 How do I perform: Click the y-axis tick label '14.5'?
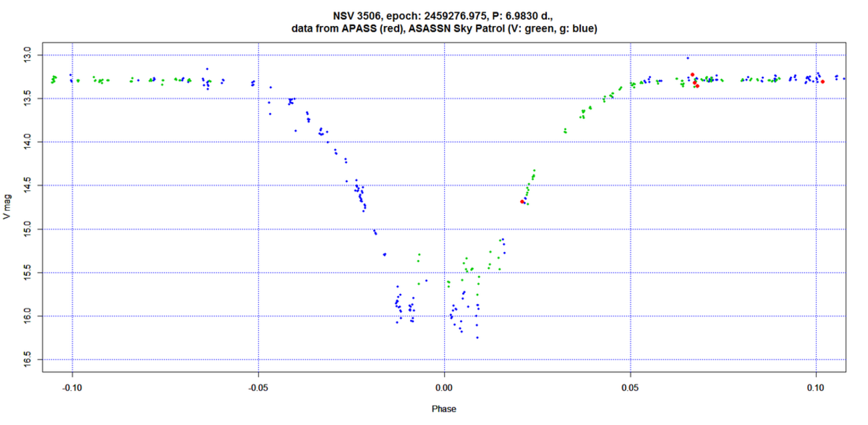pyautogui.click(x=26, y=185)
